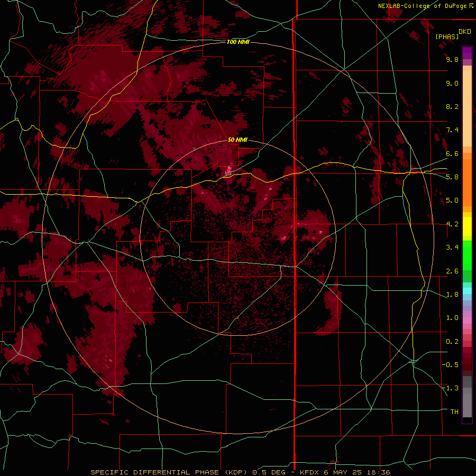This screenshot has height=476, width=476.
Task: Click the KFDX station identifier in the caption
Action: (x=309, y=472)
